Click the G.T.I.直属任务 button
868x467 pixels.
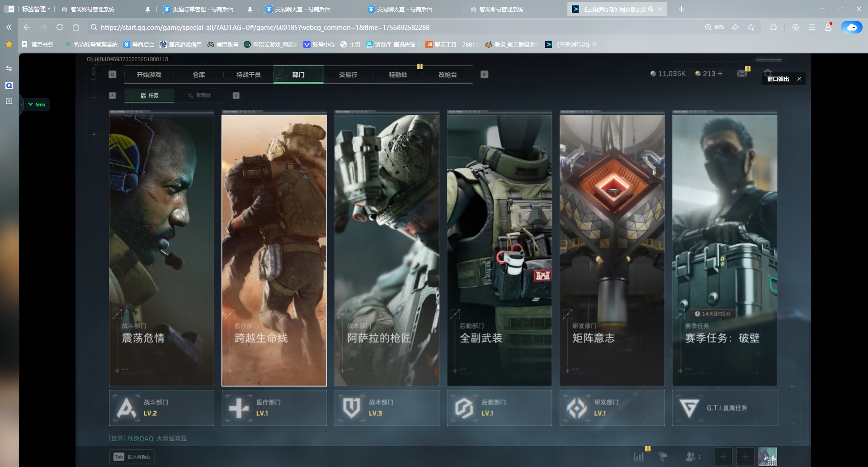coord(724,408)
